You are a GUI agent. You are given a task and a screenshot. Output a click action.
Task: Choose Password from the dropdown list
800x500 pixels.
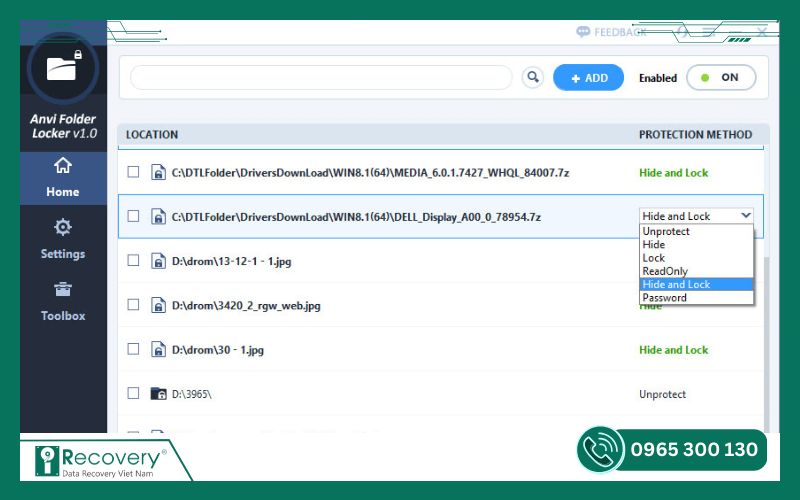click(696, 297)
